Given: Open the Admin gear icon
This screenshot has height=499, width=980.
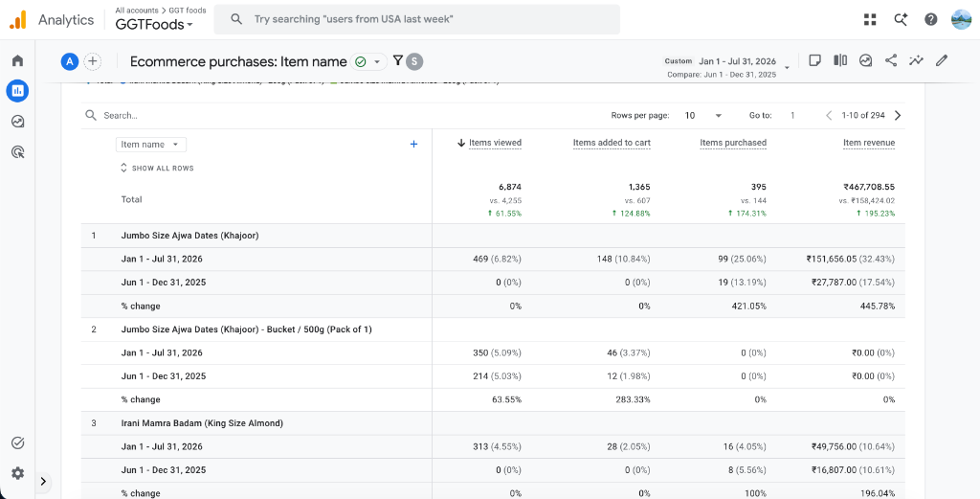Looking at the screenshot, I should pyautogui.click(x=17, y=473).
